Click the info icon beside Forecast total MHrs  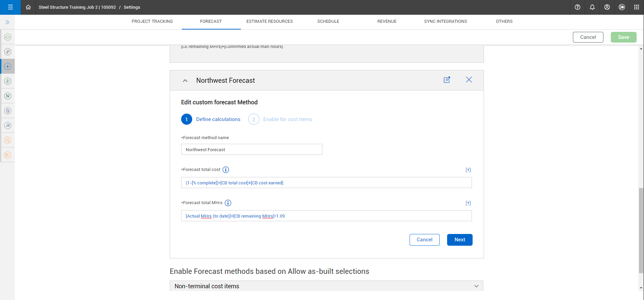(228, 203)
